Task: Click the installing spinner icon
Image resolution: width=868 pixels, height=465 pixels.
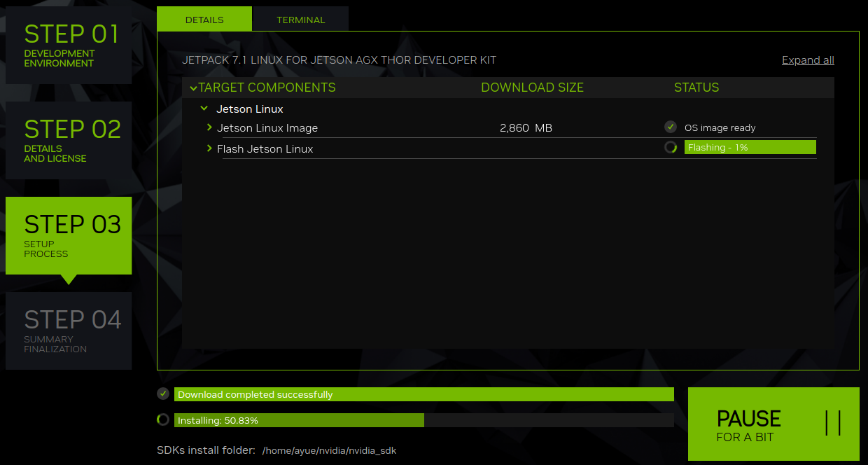Action: pyautogui.click(x=163, y=419)
